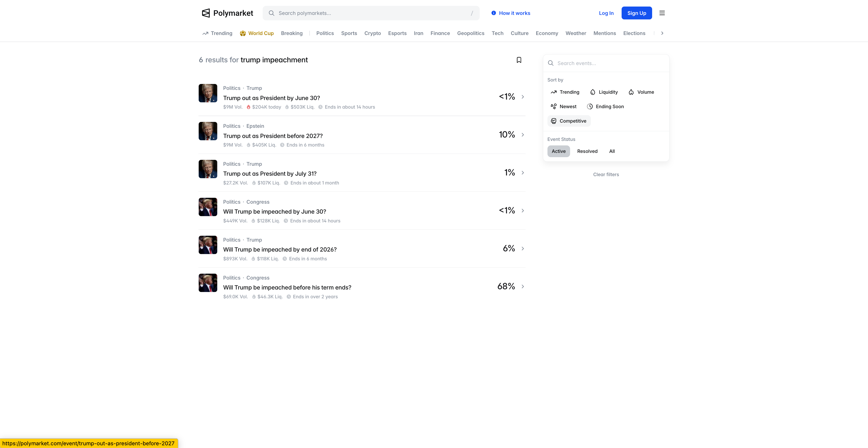Open chevron for Trump out by June 30
Viewport: 868px width, 448px height.
[523, 97]
